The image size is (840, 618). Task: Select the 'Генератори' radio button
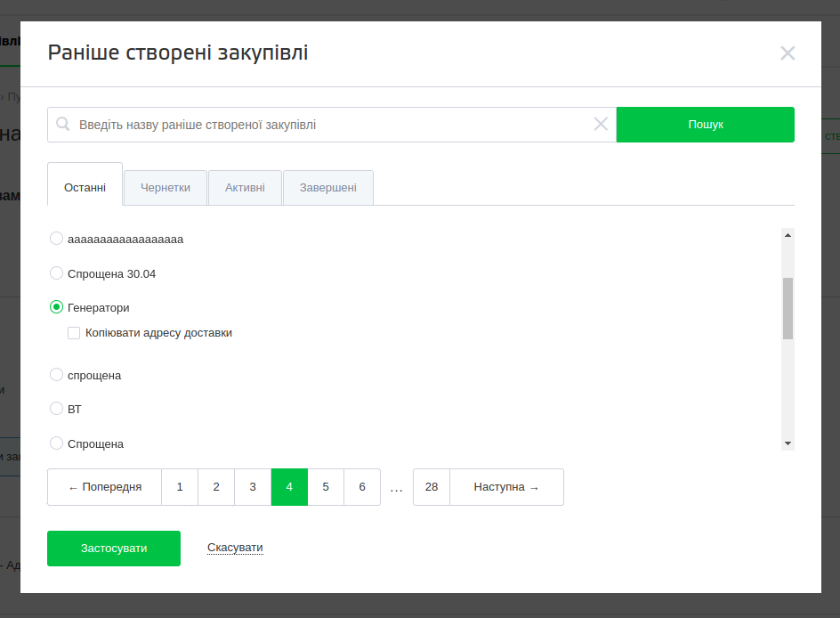57,307
